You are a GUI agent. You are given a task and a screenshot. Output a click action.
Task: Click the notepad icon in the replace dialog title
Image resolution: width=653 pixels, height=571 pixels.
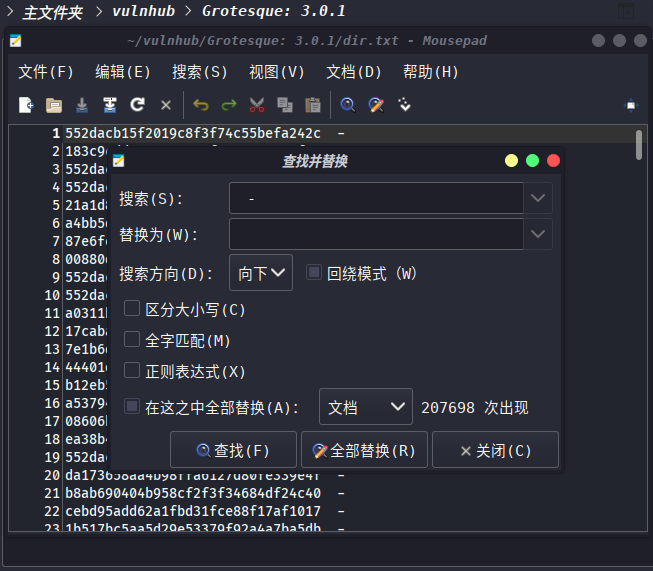pyautogui.click(x=119, y=160)
